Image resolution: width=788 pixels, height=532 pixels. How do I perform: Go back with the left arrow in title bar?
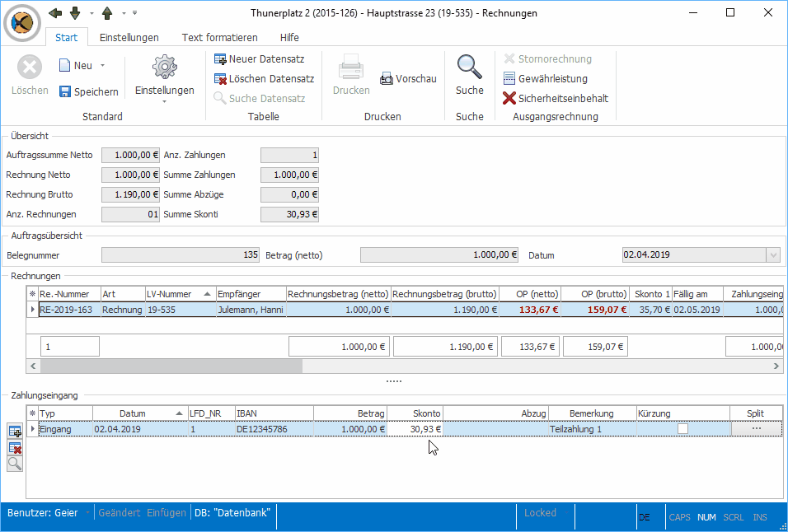point(55,13)
